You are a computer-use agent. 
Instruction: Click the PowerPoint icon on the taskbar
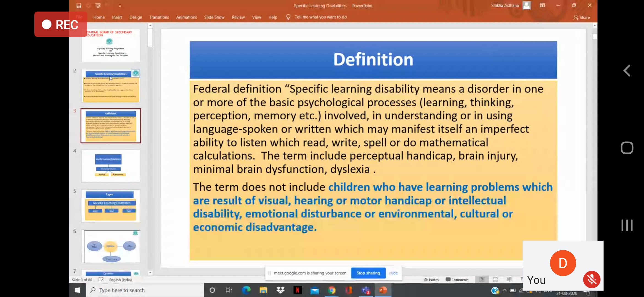(383, 290)
